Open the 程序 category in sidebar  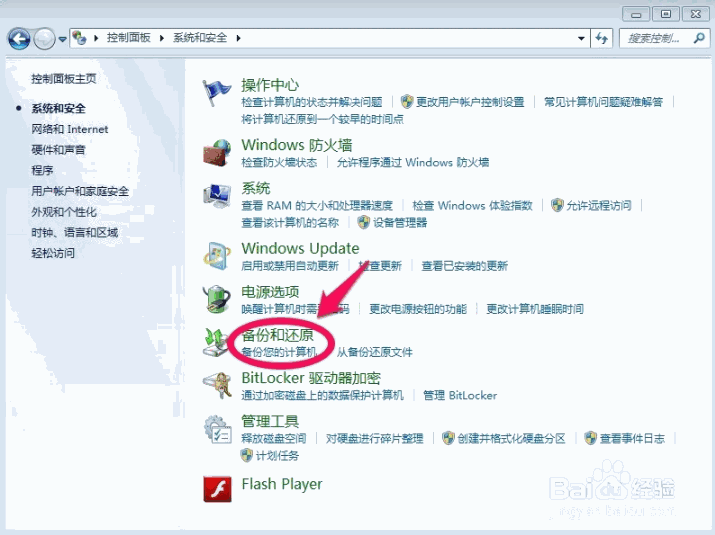pyautogui.click(x=42, y=170)
